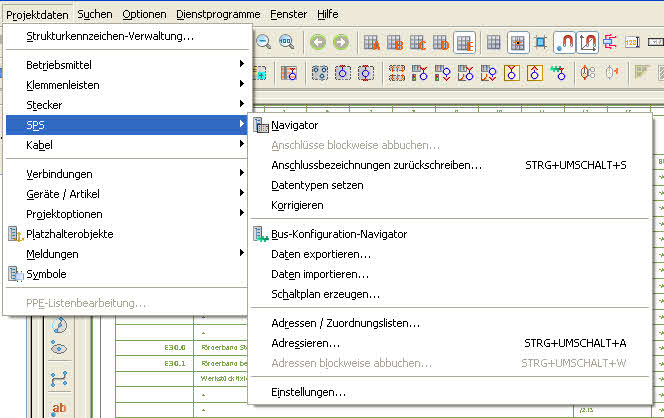The height and width of the screenshot is (418, 664).
Task: Click the zoom out magnifier icon
Action: coord(263,42)
